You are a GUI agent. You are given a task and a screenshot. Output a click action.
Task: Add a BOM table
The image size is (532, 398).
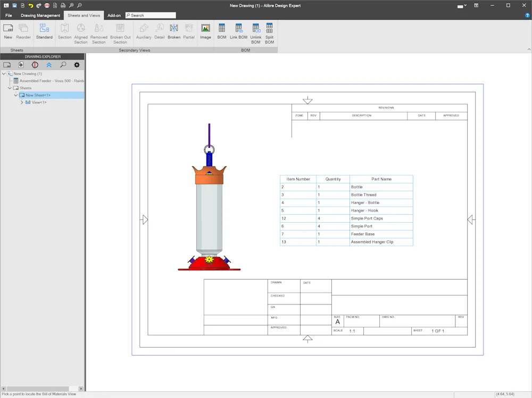point(221,31)
